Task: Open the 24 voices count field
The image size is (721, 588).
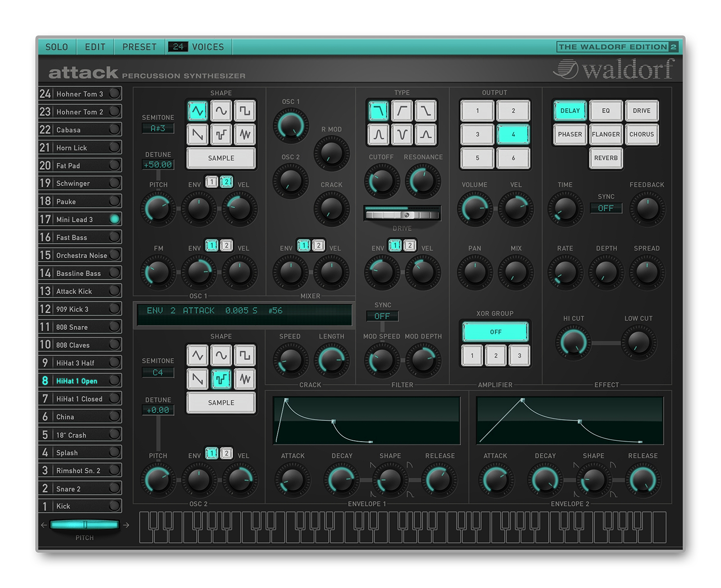Action: (x=178, y=47)
